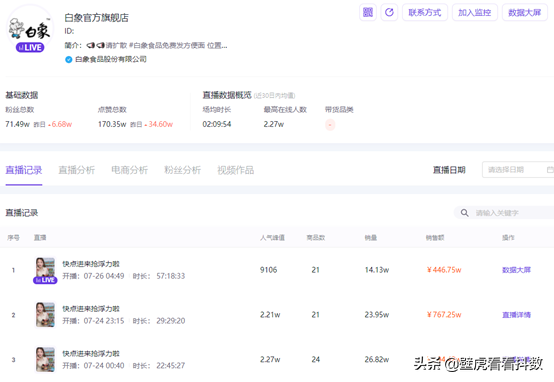Image resolution: width=554 pixels, height=382 pixels.
Task: Click the 人气峰值 column header
Action: [x=272, y=238]
